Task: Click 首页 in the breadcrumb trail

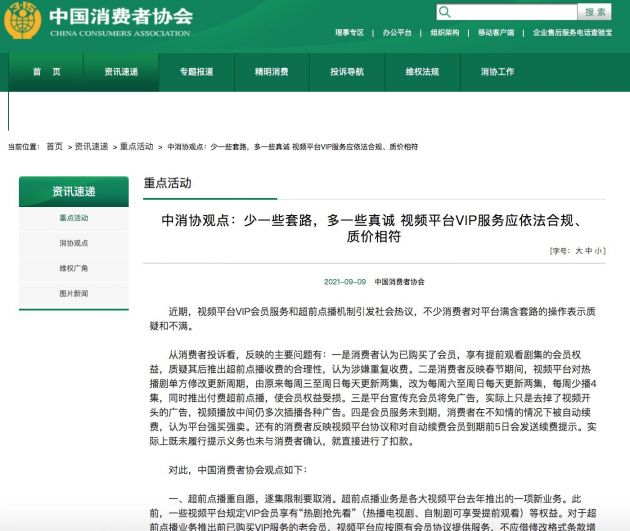Action: click(55, 147)
